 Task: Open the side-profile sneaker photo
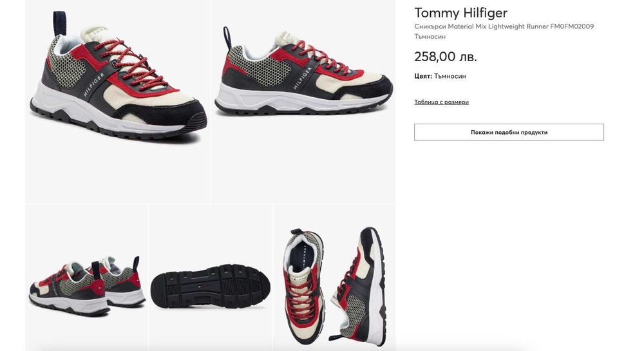pos(303,101)
